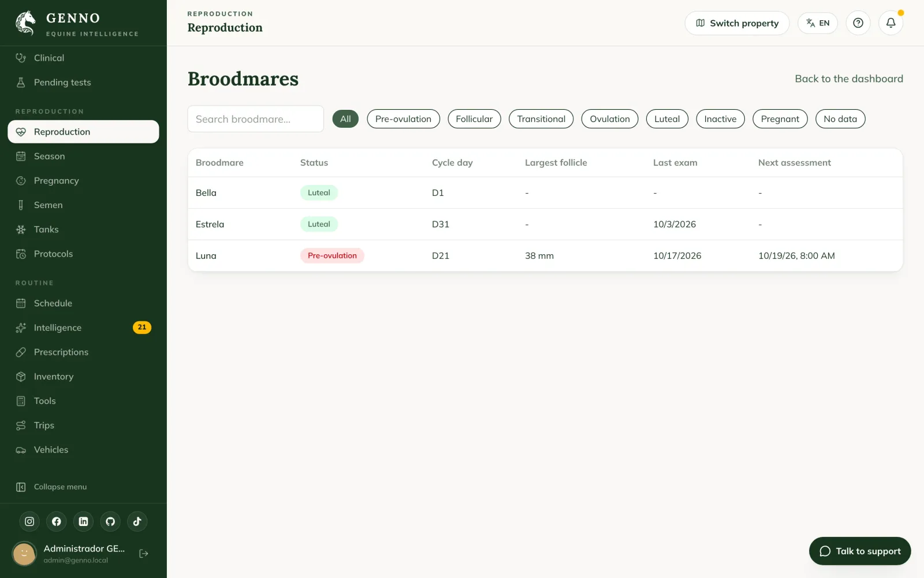Viewport: 924px width, 578px height.
Task: Go to Prescriptions
Action: (83, 352)
